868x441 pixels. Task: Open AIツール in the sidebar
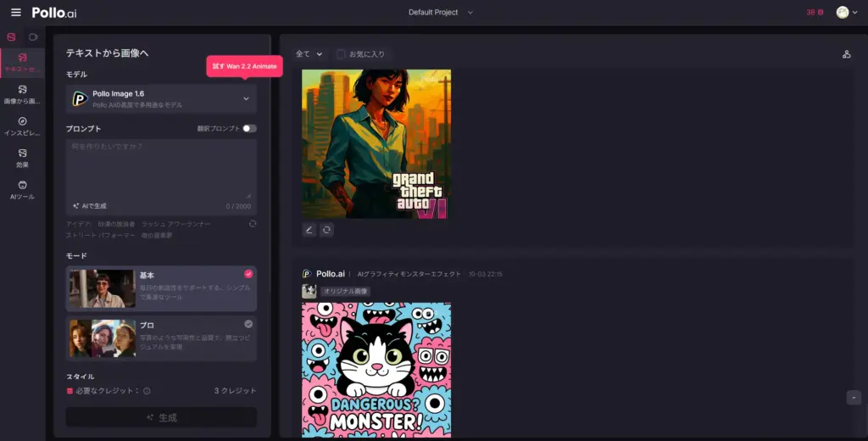point(22,189)
